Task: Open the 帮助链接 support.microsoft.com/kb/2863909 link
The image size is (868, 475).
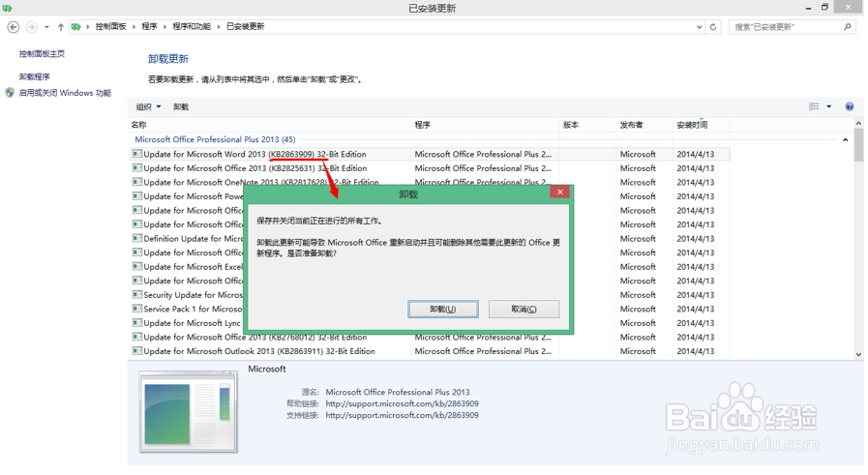Action: (402, 403)
